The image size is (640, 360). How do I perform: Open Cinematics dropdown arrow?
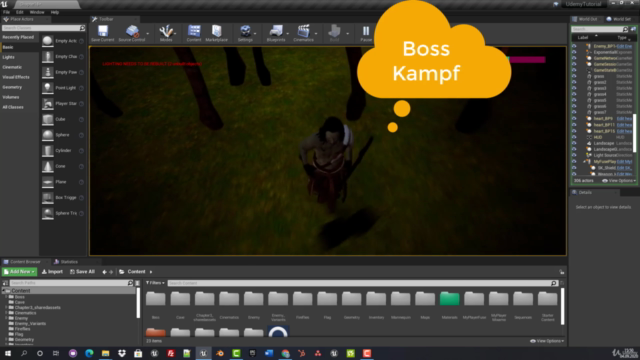pos(316,33)
